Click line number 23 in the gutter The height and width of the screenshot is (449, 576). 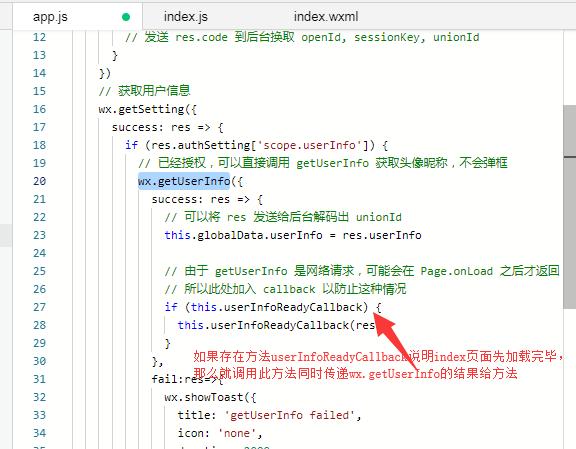[x=39, y=235]
